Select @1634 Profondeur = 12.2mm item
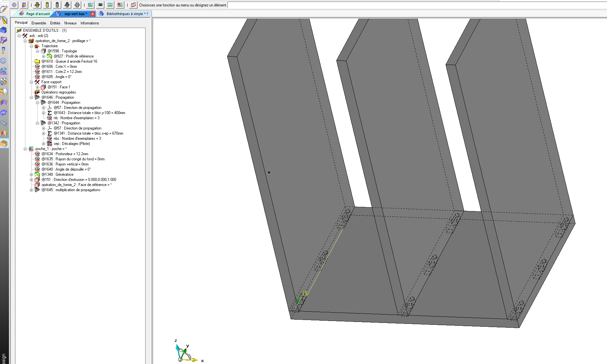Viewport: 607px width, 364px height. click(65, 154)
